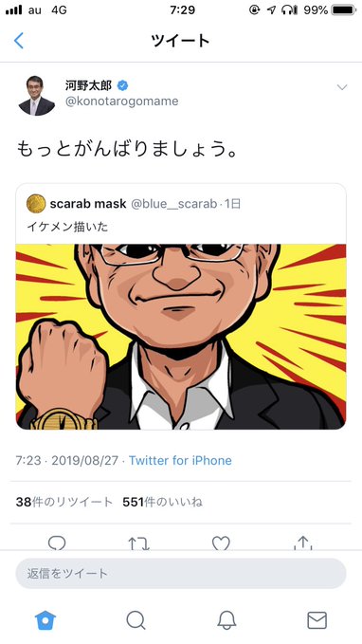View the 38 retweets list
362x644 pixels.
64,502
